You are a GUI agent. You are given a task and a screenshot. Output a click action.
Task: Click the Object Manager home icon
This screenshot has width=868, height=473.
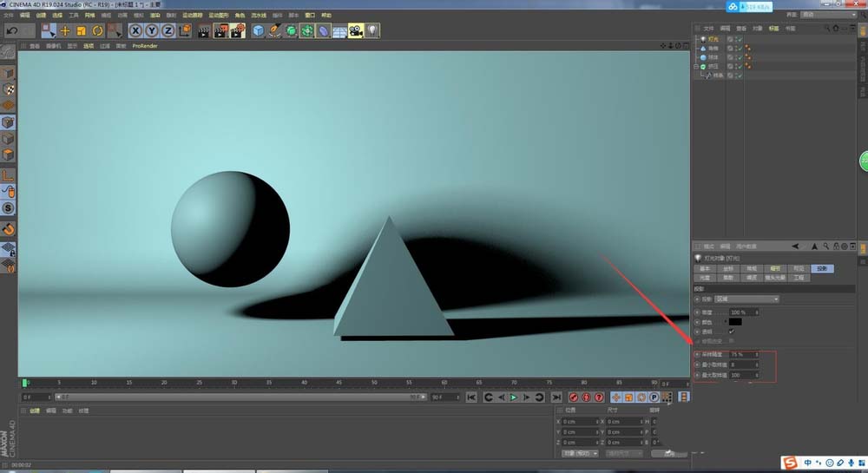[836, 28]
